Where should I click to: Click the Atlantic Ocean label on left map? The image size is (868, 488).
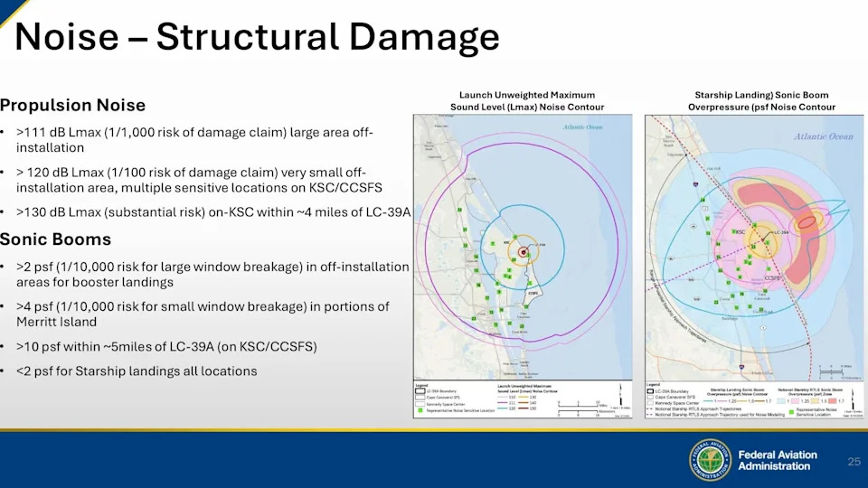click(582, 128)
